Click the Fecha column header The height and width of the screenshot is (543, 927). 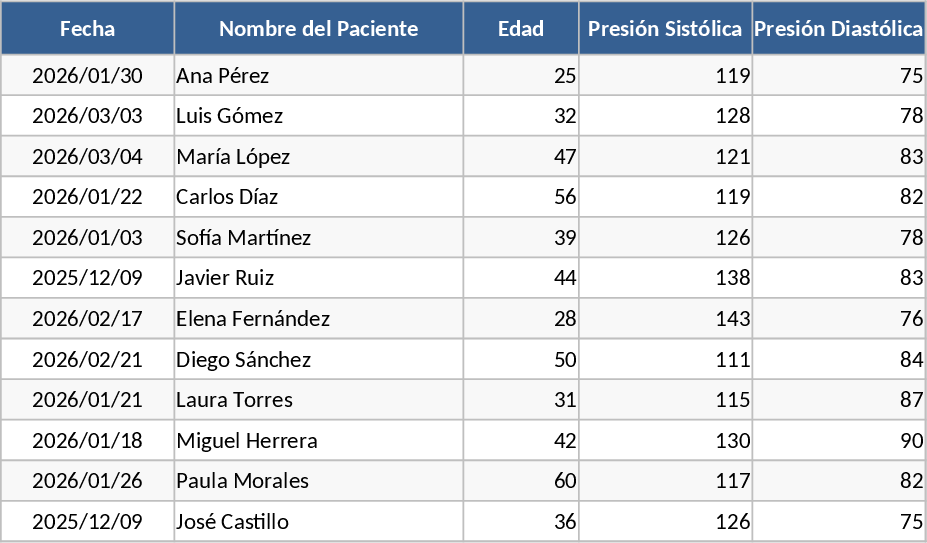[87, 29]
